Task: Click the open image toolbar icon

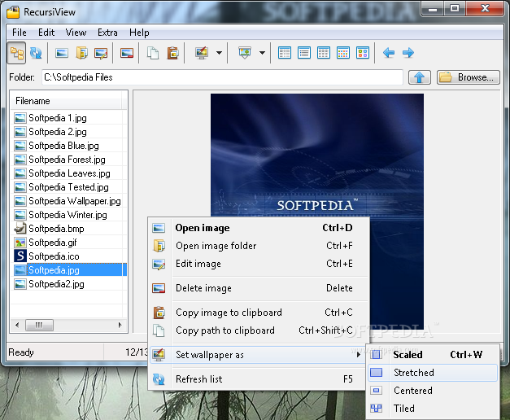Action: click(x=62, y=53)
